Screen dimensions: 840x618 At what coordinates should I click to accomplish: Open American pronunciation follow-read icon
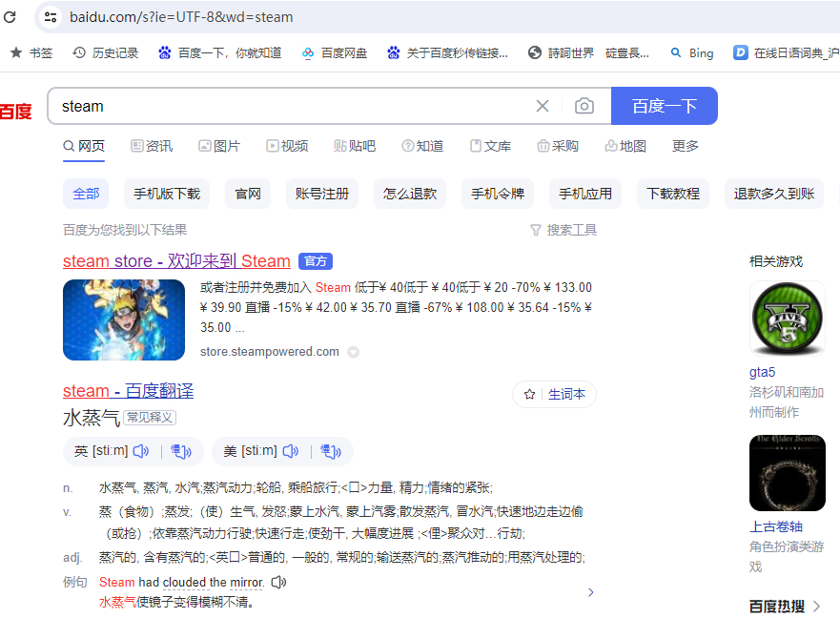coord(331,451)
